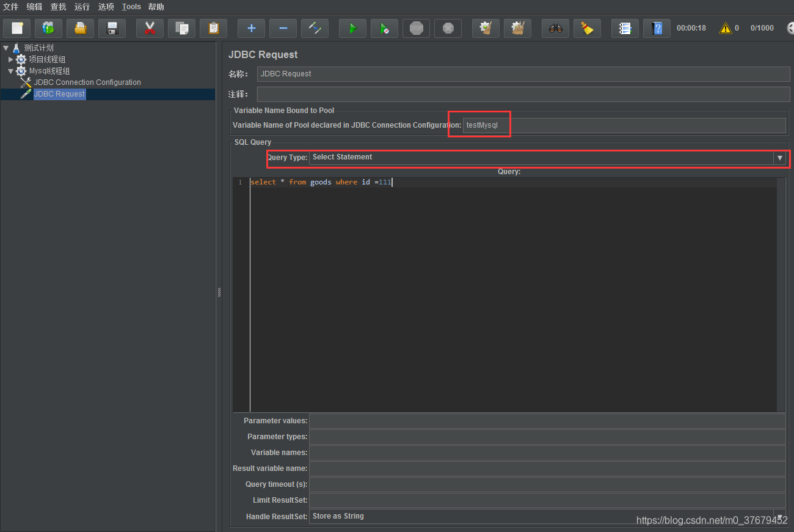Click the Result variable name field
The image size is (794, 532).
tap(547, 468)
